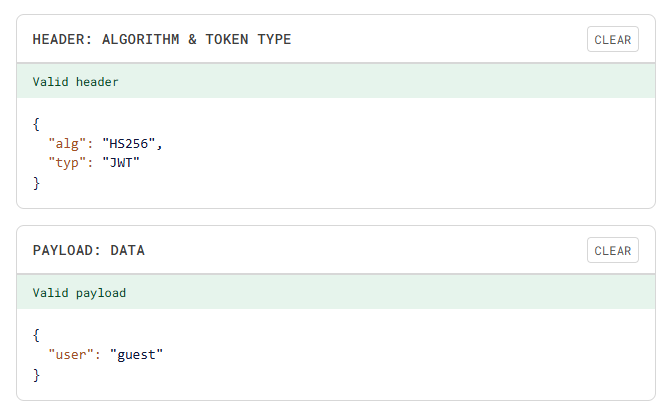Click the "HEADER: ALGORITHM & TOKEN TYPE" title
The width and height of the screenshot is (667, 410).
[162, 40]
